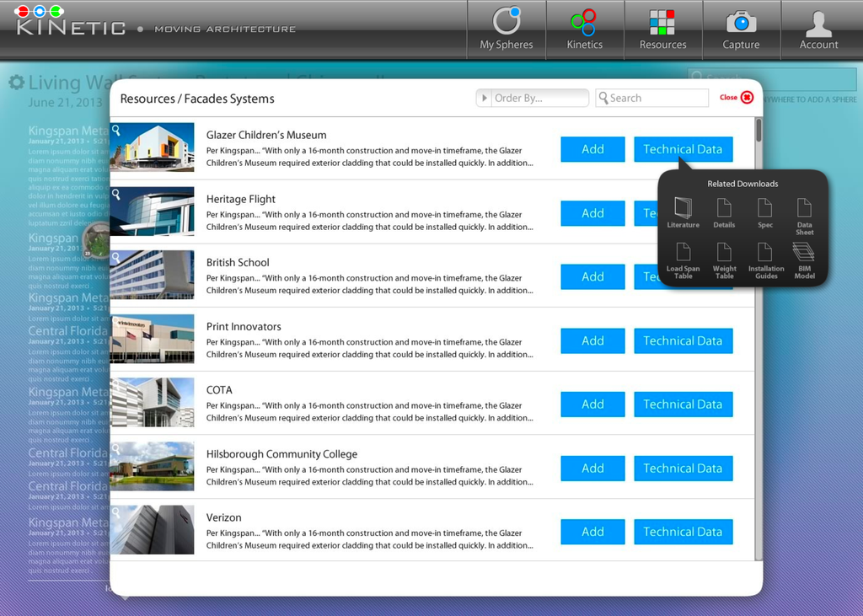Image resolution: width=863 pixels, height=616 pixels.
Task: Select the Verizon title
Action: (224, 517)
